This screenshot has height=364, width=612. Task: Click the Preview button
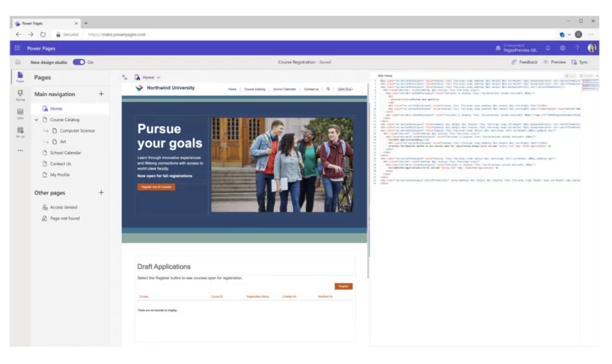(x=554, y=62)
